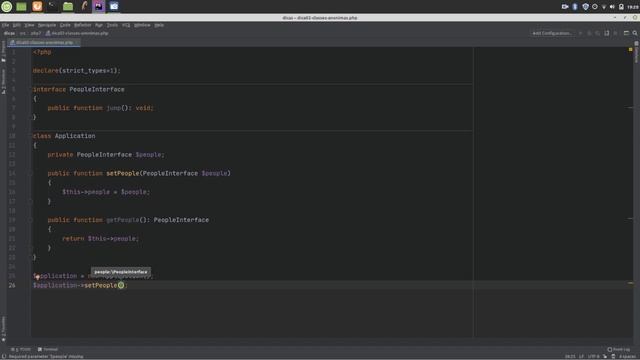Image resolution: width=640 pixels, height=360 pixels.
Task: Open the Event Log button
Action: [x=619, y=349]
